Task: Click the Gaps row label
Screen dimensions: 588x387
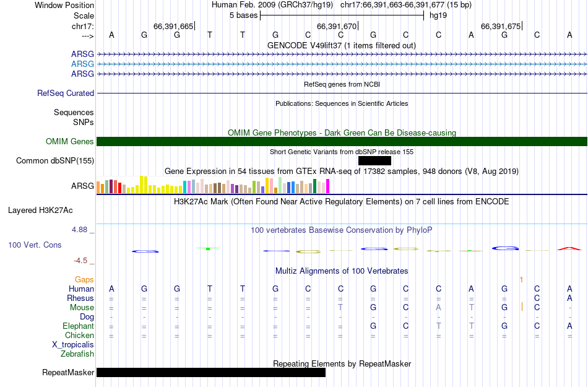Action: point(84,280)
